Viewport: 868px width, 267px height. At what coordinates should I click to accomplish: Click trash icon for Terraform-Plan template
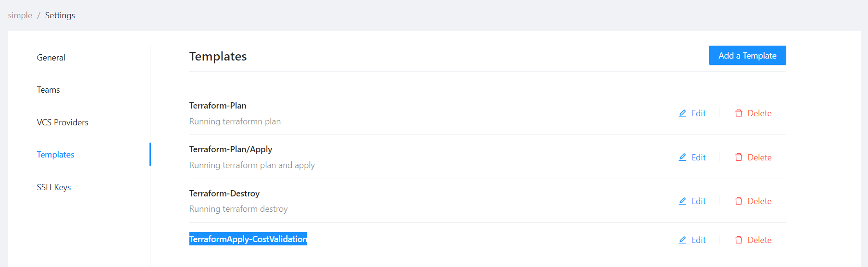coord(739,113)
